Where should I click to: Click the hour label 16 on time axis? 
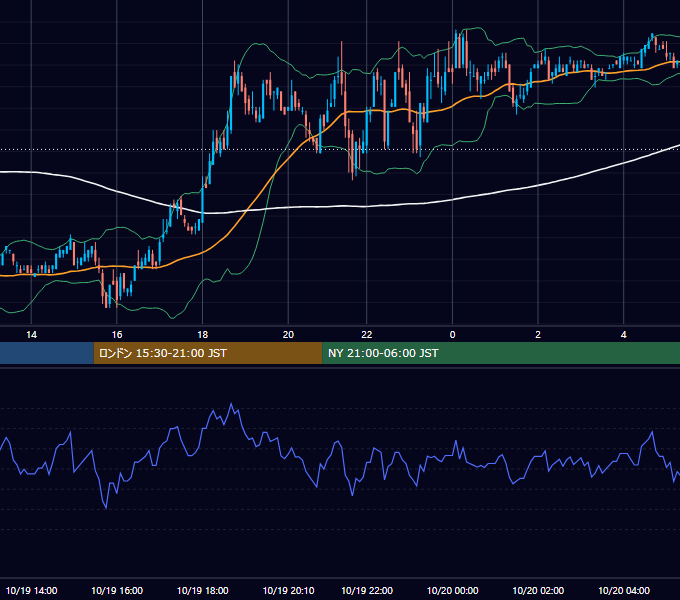(x=117, y=335)
